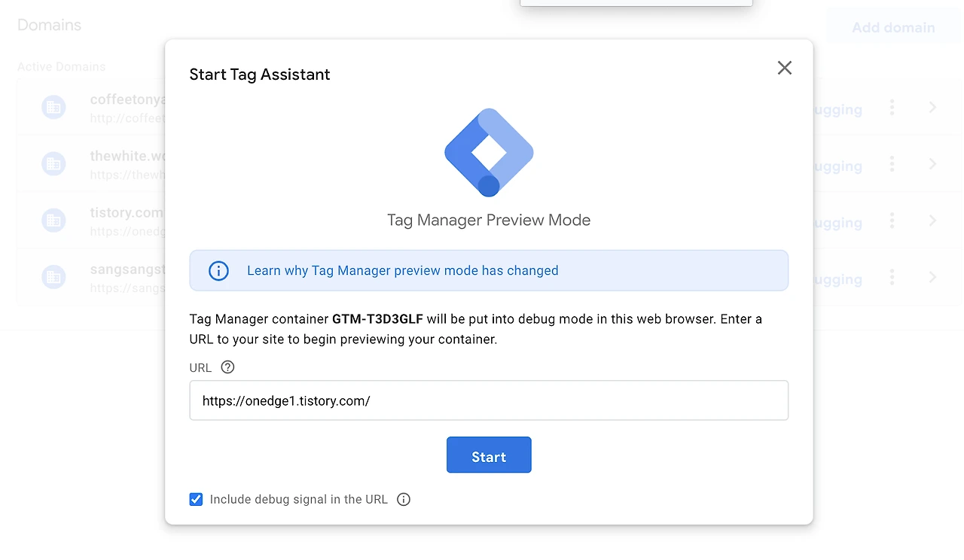Expand the sangsangst domain row chevron
This screenshot has height=560, width=964.
point(932,277)
